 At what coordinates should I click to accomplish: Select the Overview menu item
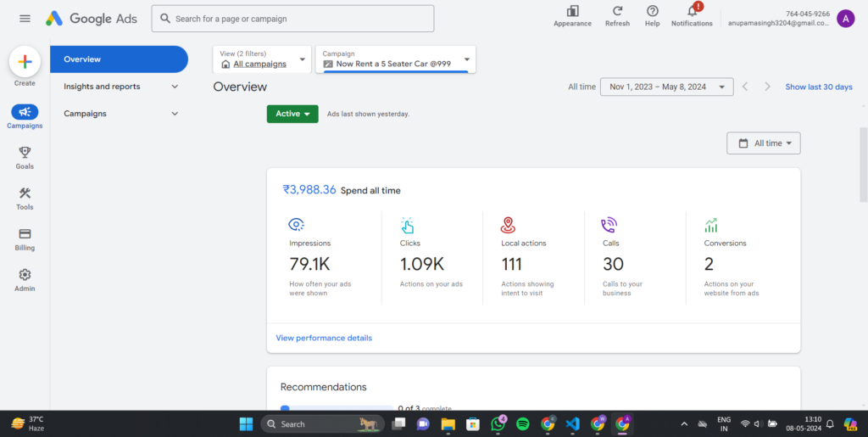119,59
